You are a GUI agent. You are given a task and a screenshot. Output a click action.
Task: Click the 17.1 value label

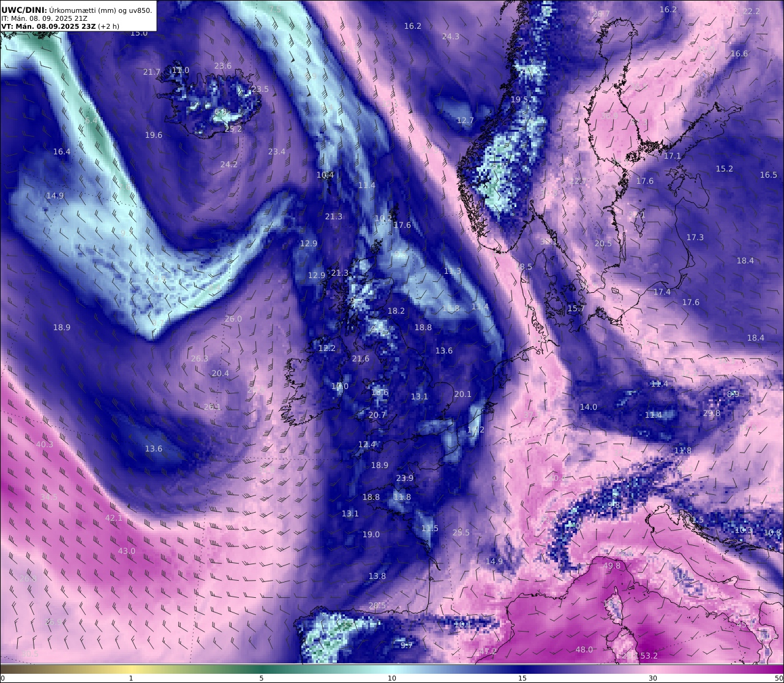(x=673, y=156)
